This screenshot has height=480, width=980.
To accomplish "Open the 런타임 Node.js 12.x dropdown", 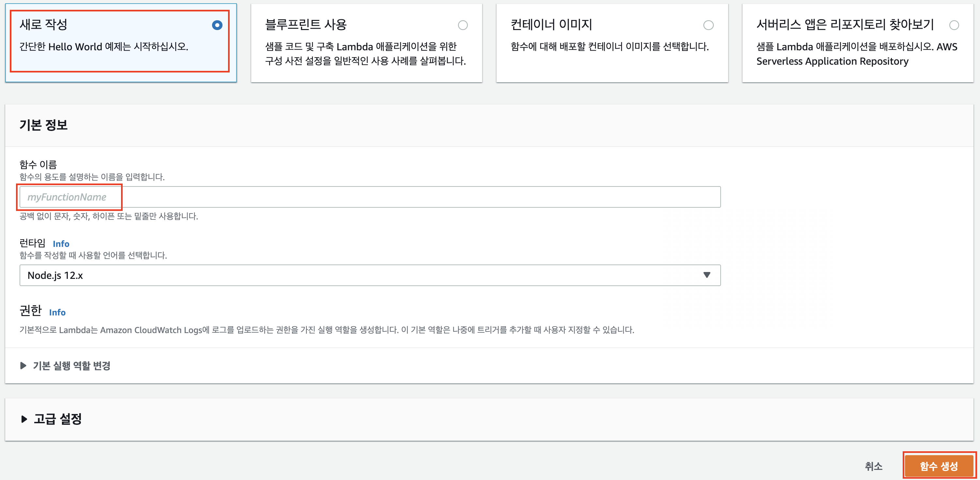I will pyautogui.click(x=370, y=275).
